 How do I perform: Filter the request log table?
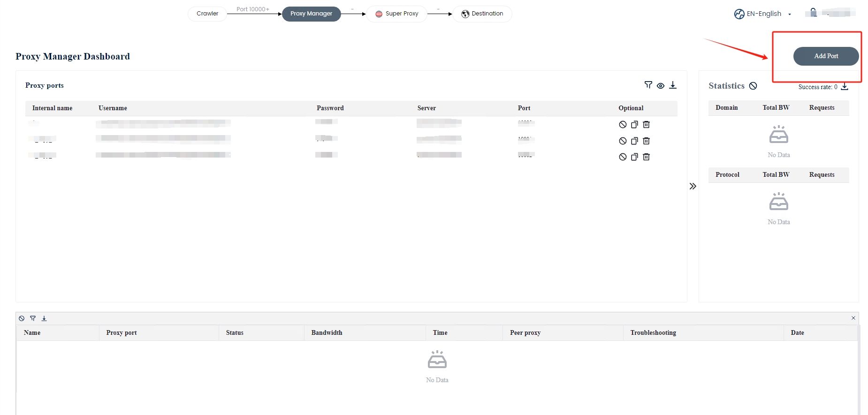point(33,318)
